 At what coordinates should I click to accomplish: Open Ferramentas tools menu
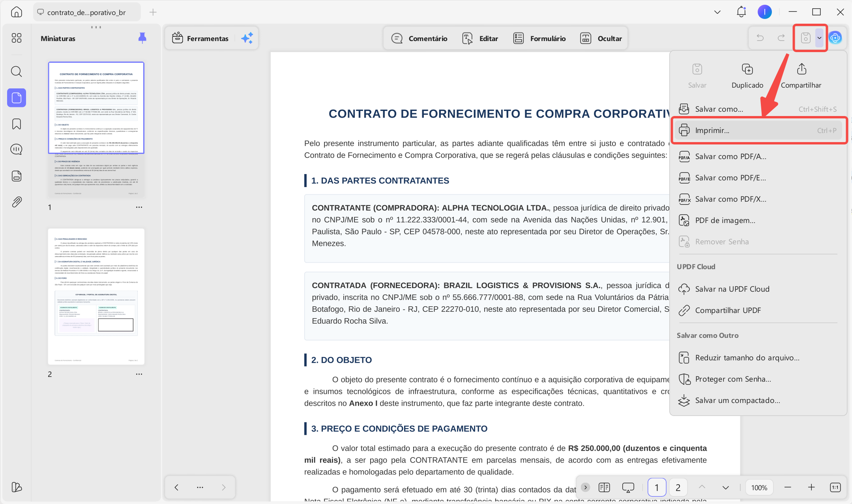coord(200,38)
